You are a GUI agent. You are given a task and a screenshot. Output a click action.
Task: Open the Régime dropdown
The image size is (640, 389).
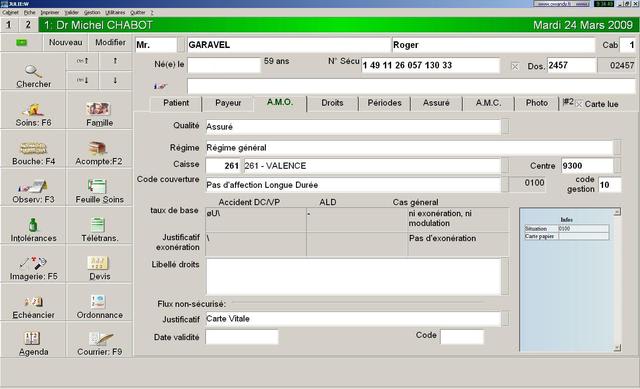(x=617, y=147)
